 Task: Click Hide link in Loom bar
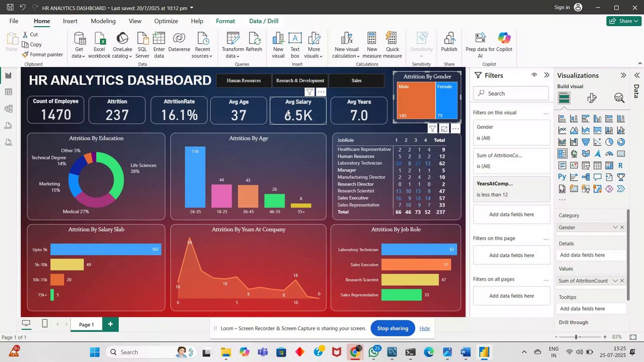click(425, 328)
